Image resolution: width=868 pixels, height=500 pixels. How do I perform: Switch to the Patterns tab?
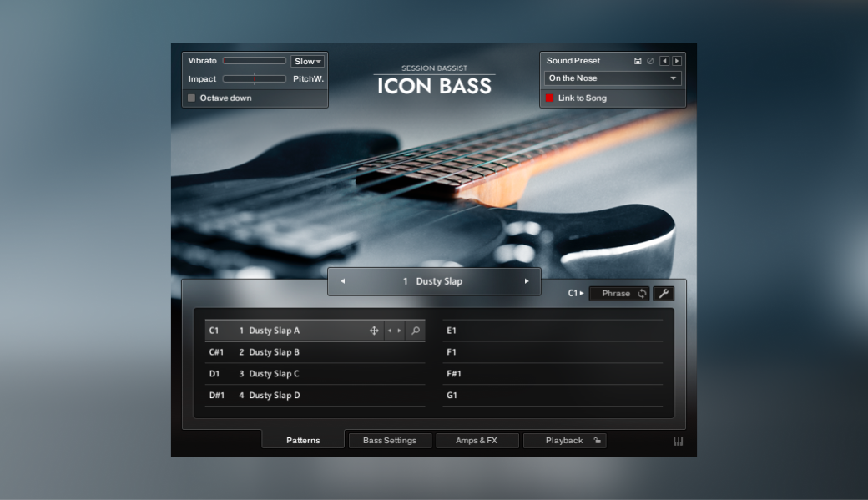pos(303,440)
